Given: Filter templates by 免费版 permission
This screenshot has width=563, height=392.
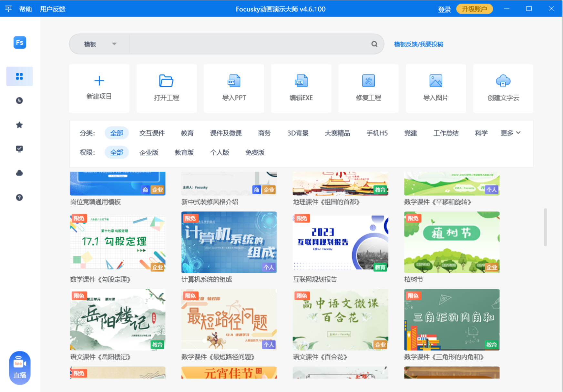Looking at the screenshot, I should pos(255,152).
